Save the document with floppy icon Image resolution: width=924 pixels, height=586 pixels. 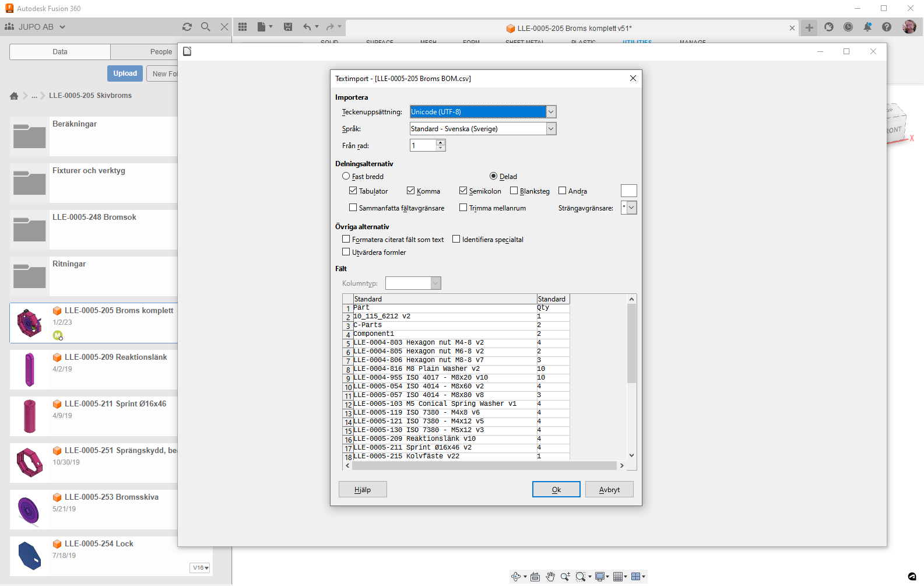pos(288,27)
